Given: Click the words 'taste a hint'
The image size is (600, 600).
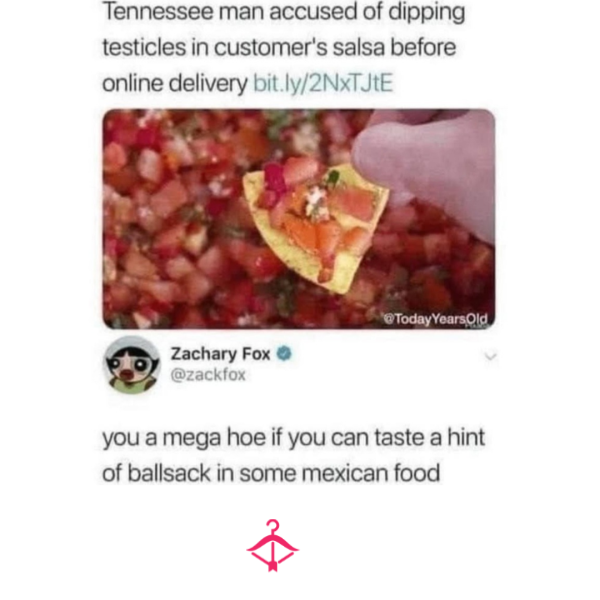Looking at the screenshot, I should tap(430, 437).
